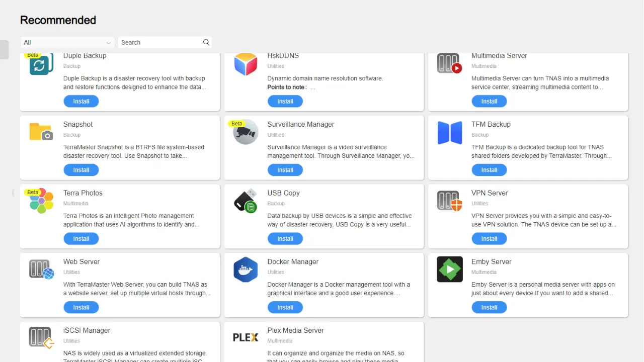Install Surveillance Manager

(285, 170)
